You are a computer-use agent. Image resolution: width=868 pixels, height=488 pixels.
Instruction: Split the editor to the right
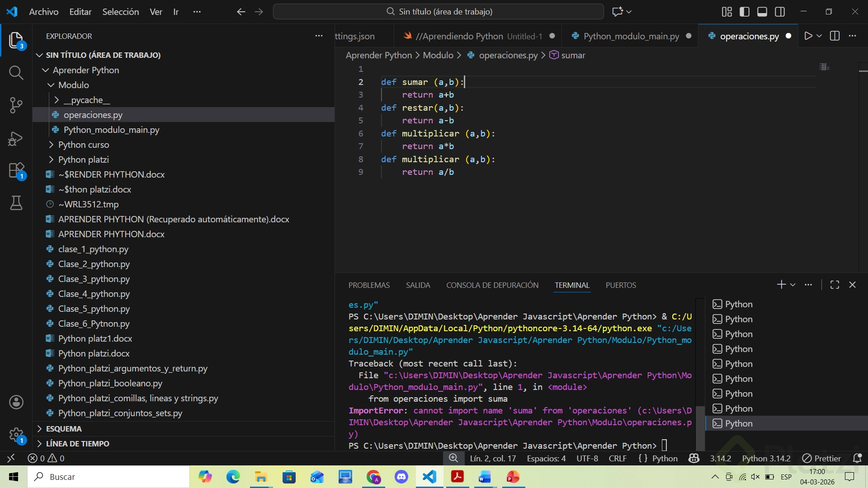(835, 36)
